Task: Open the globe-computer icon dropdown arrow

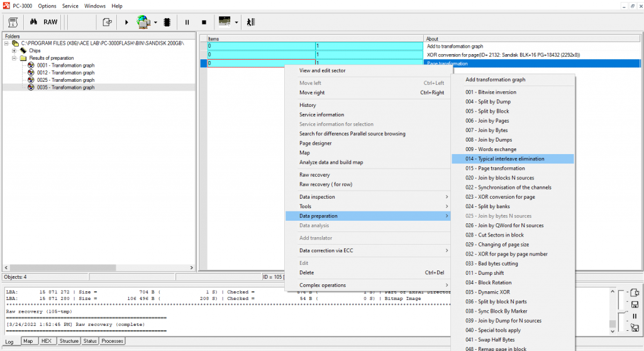Action: [x=155, y=22]
